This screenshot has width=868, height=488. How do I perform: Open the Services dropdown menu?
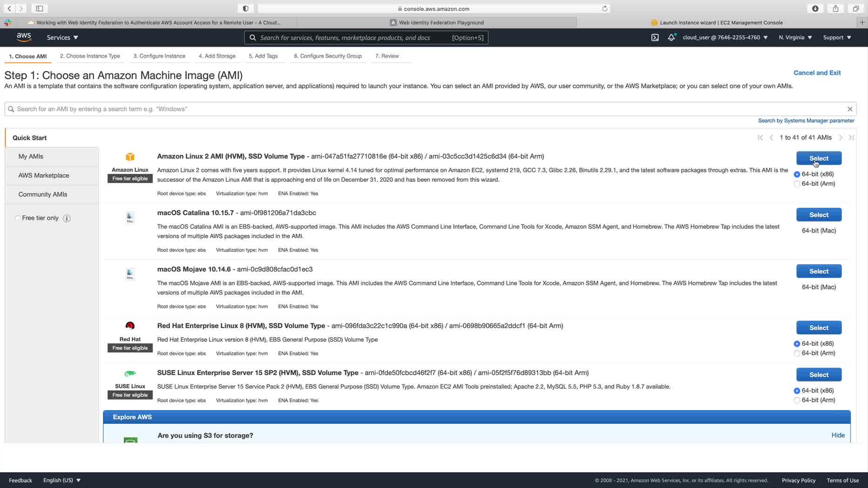[x=62, y=38]
